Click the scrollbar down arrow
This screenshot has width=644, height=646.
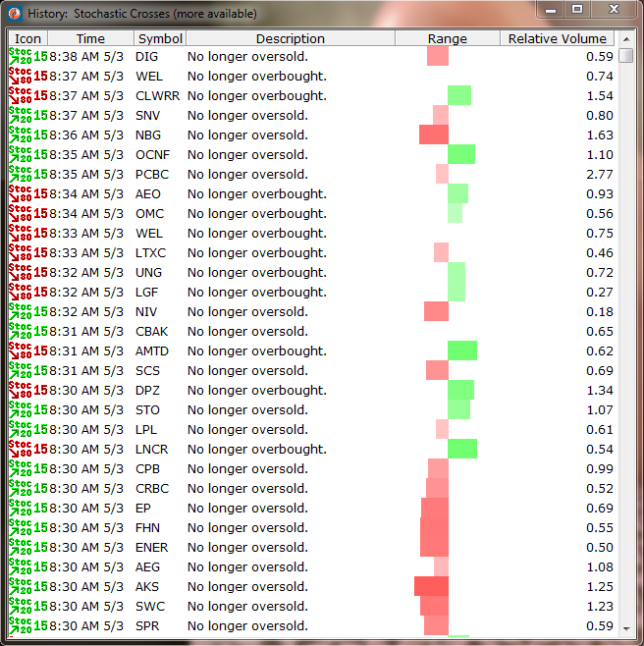click(626, 628)
